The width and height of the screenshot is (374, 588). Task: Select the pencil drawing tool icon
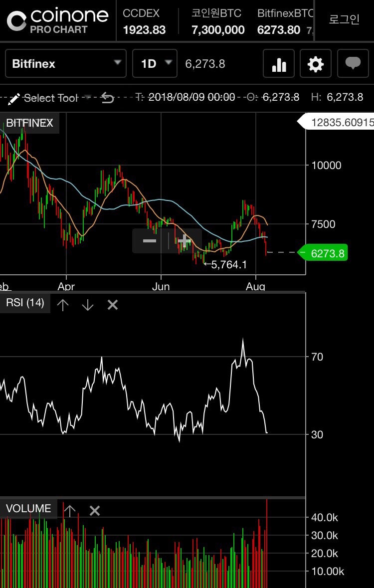[14, 99]
